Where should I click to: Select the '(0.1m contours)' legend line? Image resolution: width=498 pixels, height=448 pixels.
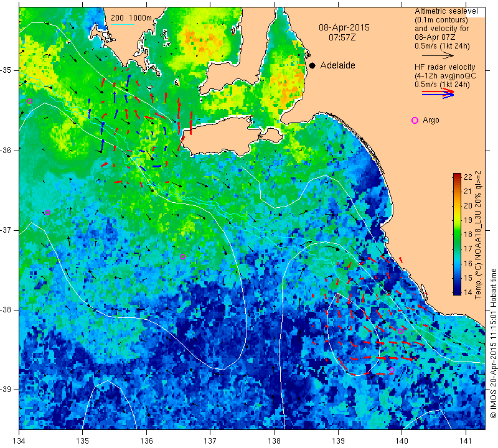[441, 20]
